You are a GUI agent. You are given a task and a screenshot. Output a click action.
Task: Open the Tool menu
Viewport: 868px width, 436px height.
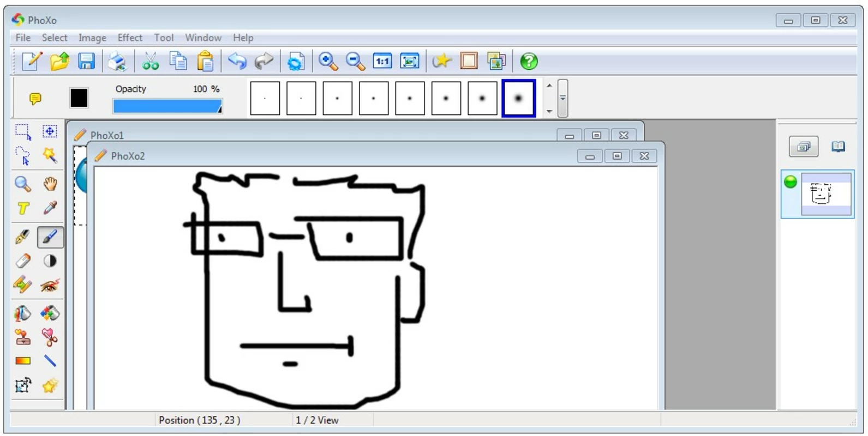[164, 38]
